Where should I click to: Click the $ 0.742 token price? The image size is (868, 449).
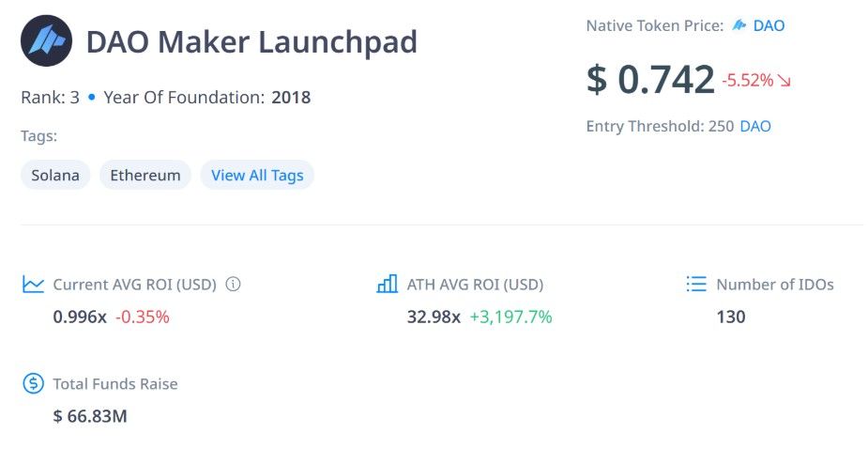point(650,79)
